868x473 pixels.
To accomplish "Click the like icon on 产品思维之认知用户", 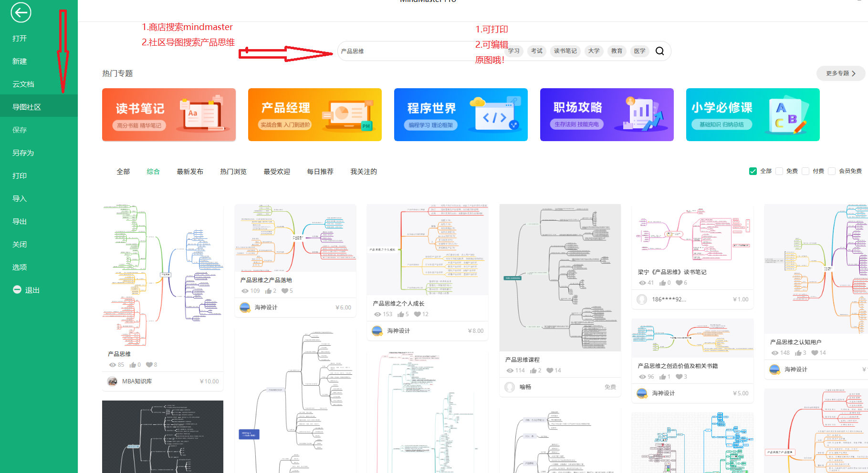I will tap(798, 353).
